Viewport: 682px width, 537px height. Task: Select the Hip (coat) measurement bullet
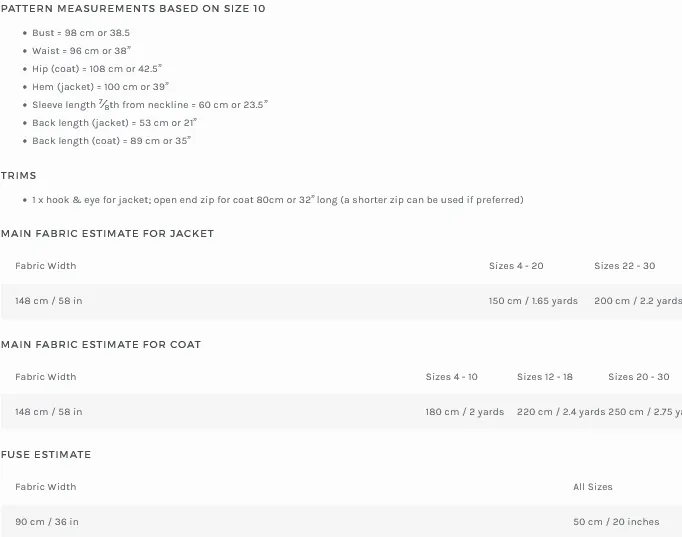pyautogui.click(x=97, y=69)
